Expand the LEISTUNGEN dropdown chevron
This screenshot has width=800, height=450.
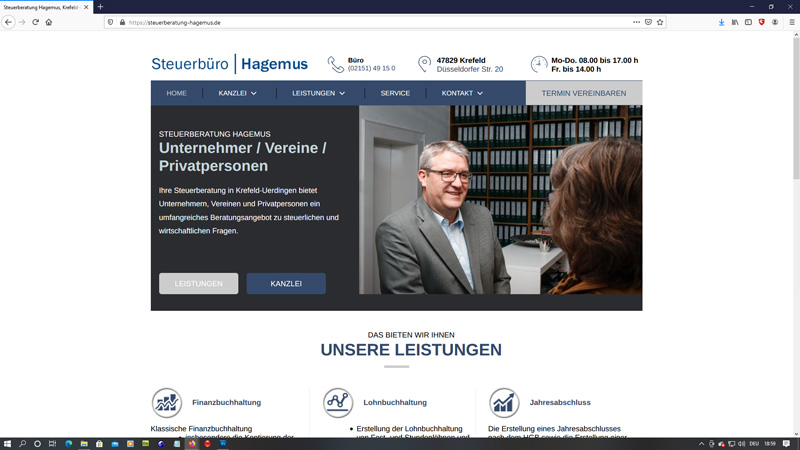342,93
